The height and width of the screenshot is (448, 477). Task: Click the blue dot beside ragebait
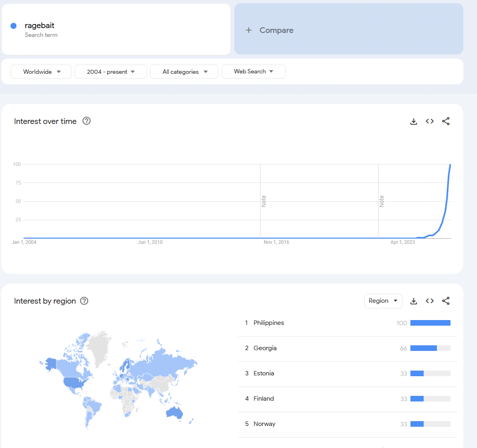tap(13, 26)
